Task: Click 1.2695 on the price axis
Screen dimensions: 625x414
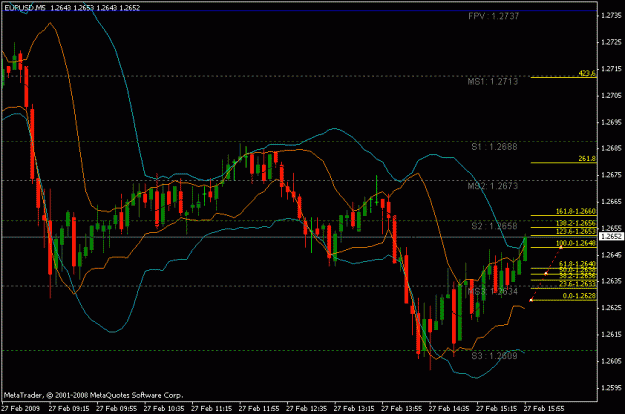Action: (611, 122)
